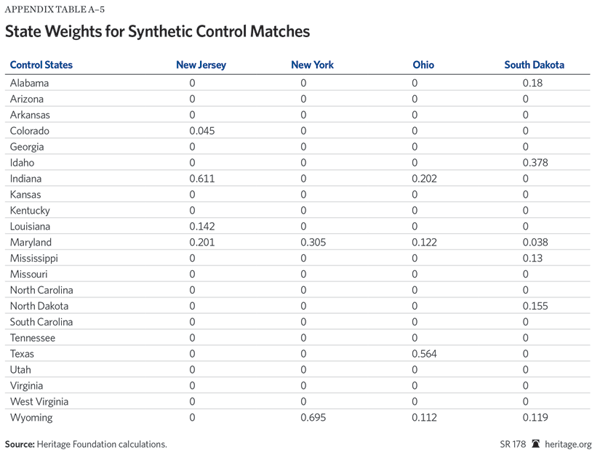
Task: Select the Colorado weight 0.045 cell
Action: tap(203, 130)
